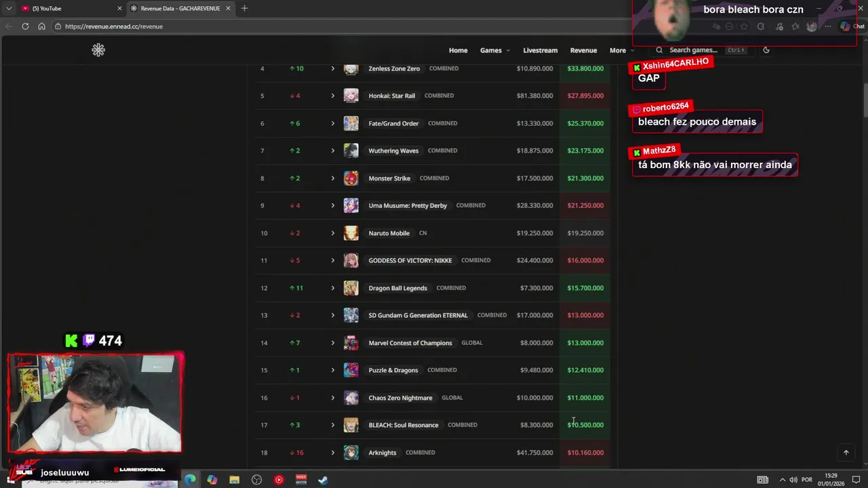This screenshot has width=868, height=488.
Task: Expand the Naruto Mobile row
Action: click(333, 233)
